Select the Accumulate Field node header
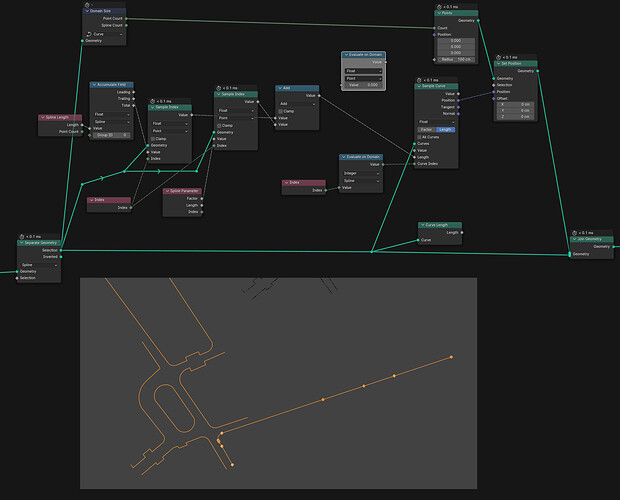This screenshot has height=500, width=620. point(112,85)
